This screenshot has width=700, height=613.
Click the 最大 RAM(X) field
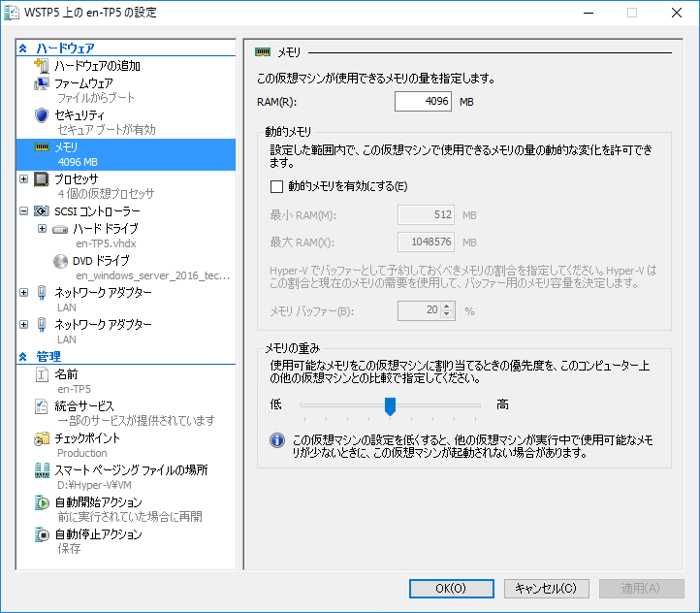[x=426, y=242]
